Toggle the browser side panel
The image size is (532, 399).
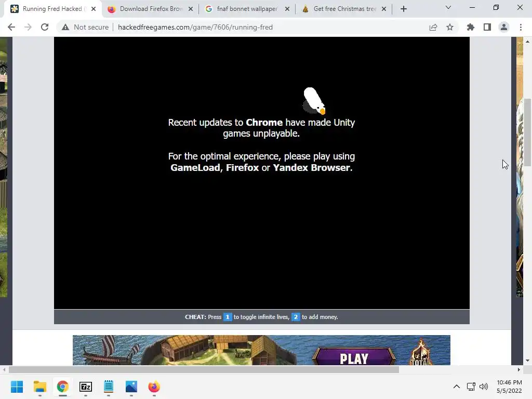point(487,27)
